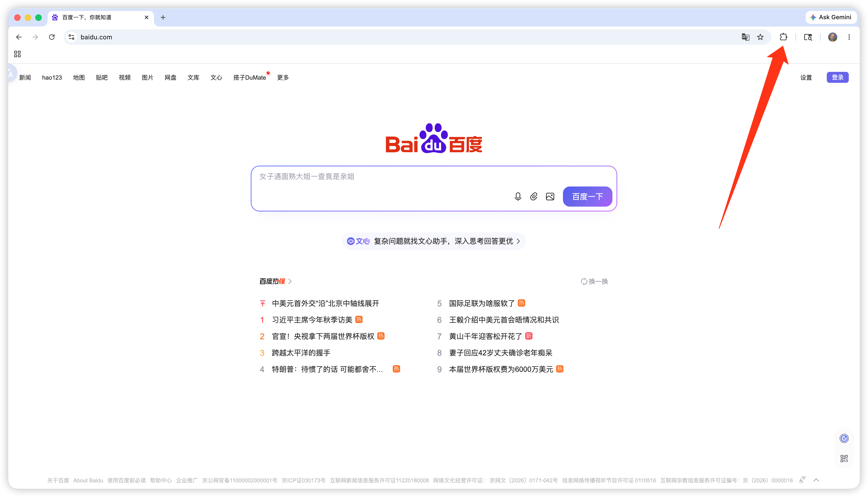
Task: Open hot search 官宣！央视拿下两届世界杯版权
Action: [x=323, y=336]
